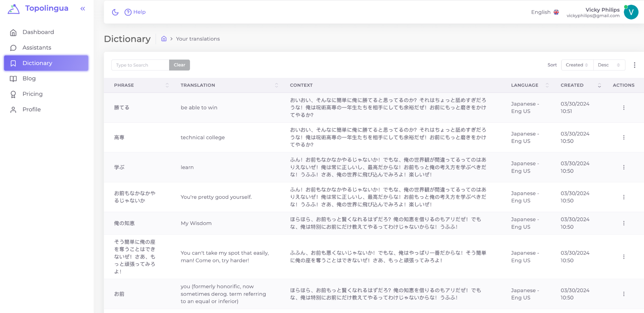This screenshot has width=644, height=313.
Task: Click the Help question mark icon
Action: point(128,12)
